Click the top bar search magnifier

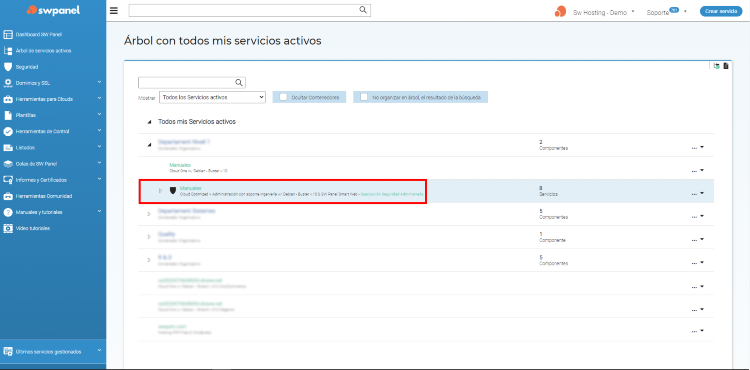(363, 10)
